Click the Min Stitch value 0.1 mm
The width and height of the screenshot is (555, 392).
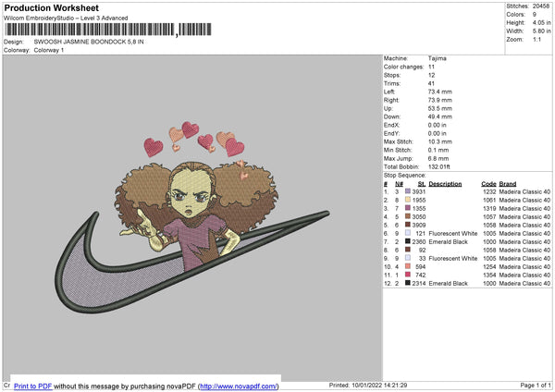(438, 150)
